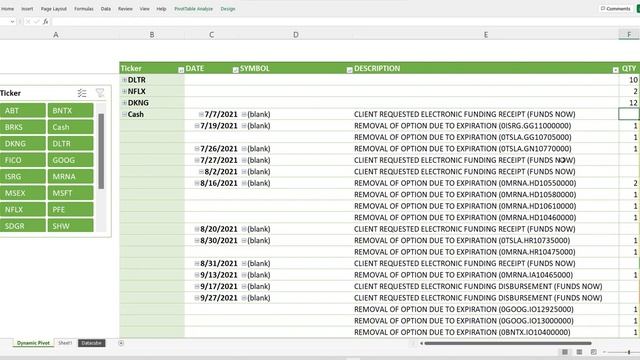Switch to the Sheet1 sheet tab
This screenshot has height=360, width=640.
coord(65,343)
